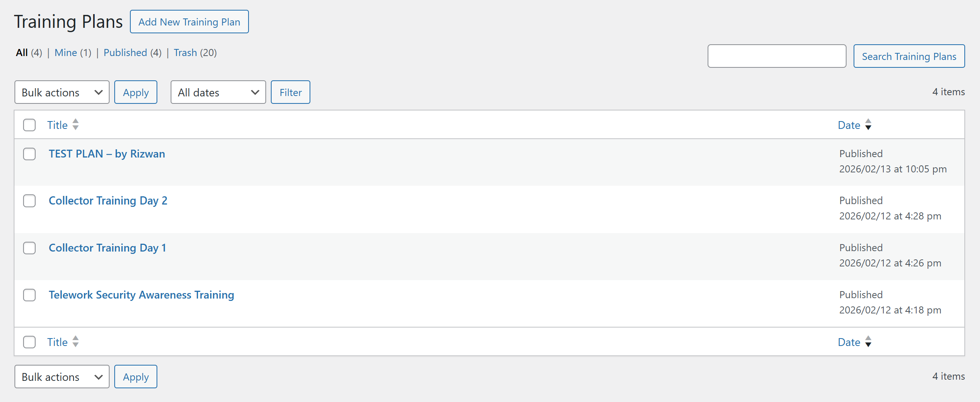Click the Date sort arrows in footer
980x402 pixels.
[x=868, y=342]
